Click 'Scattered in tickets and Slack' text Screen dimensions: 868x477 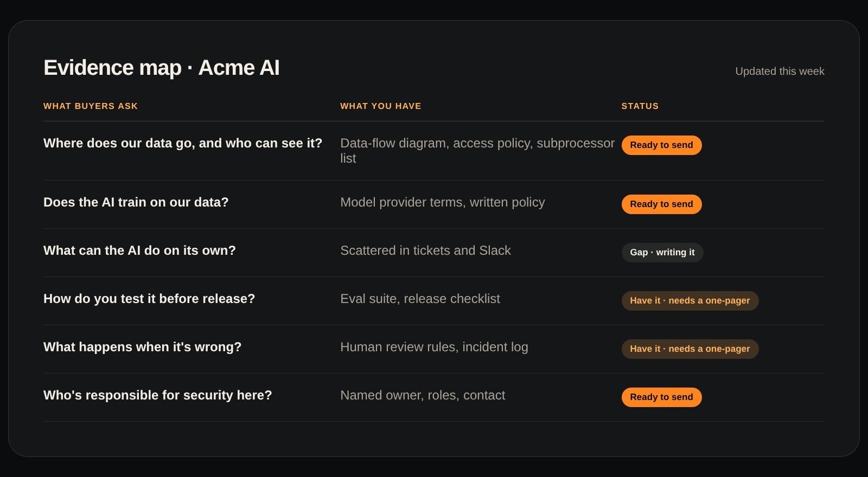[x=425, y=250]
